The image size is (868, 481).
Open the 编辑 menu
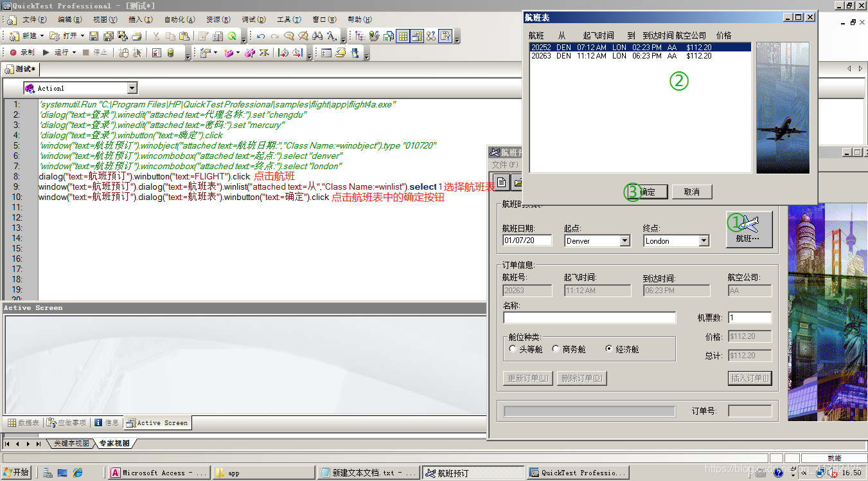70,20
